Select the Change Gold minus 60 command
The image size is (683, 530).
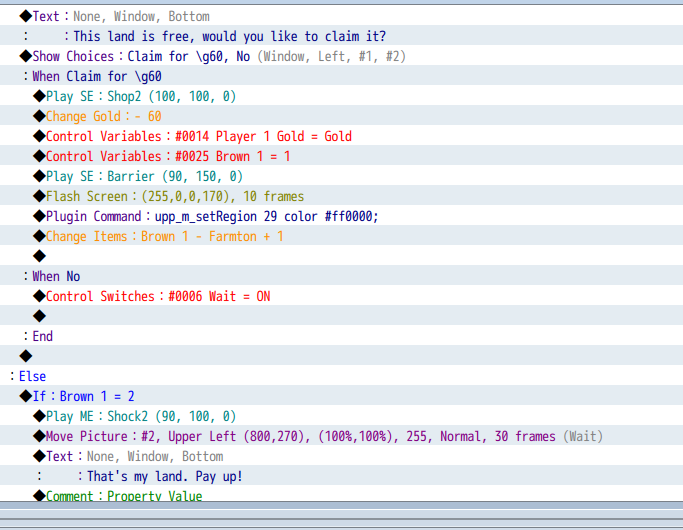coord(342,116)
